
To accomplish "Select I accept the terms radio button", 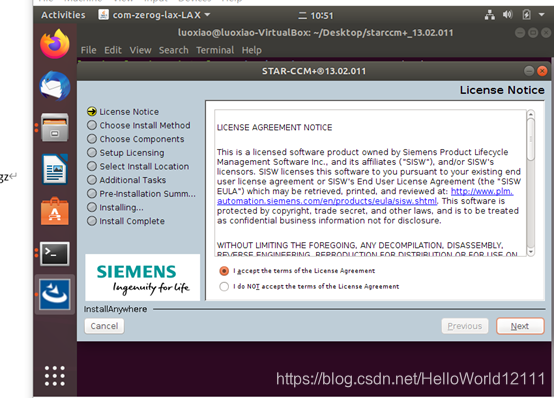I will pos(224,271).
